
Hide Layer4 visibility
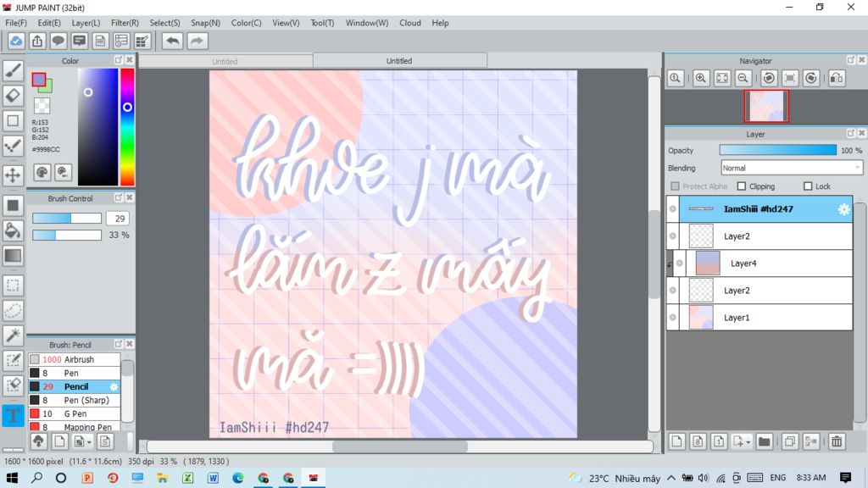(679, 263)
